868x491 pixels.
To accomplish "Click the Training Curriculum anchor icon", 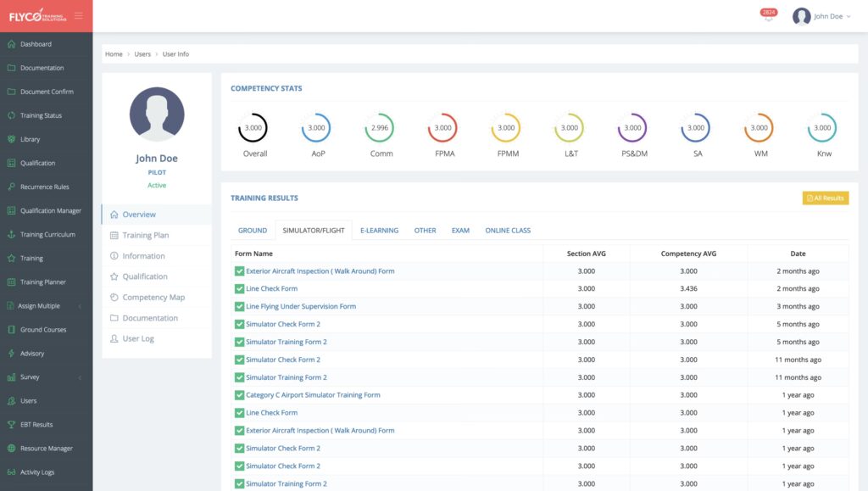I will click(11, 234).
